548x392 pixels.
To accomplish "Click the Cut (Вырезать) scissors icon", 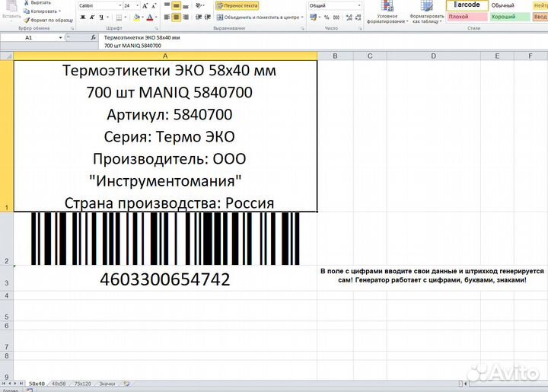I will (26, 2).
